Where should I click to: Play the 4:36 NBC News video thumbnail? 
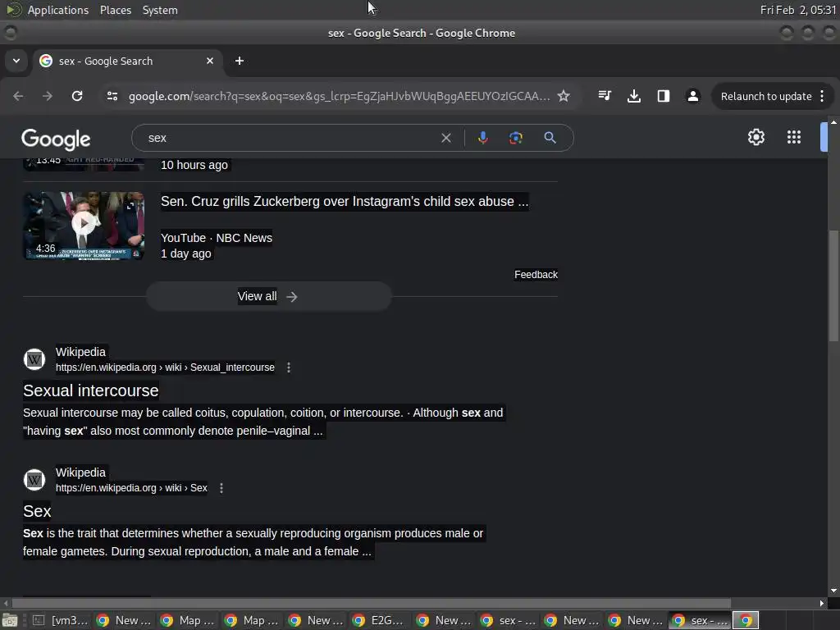[x=84, y=226]
